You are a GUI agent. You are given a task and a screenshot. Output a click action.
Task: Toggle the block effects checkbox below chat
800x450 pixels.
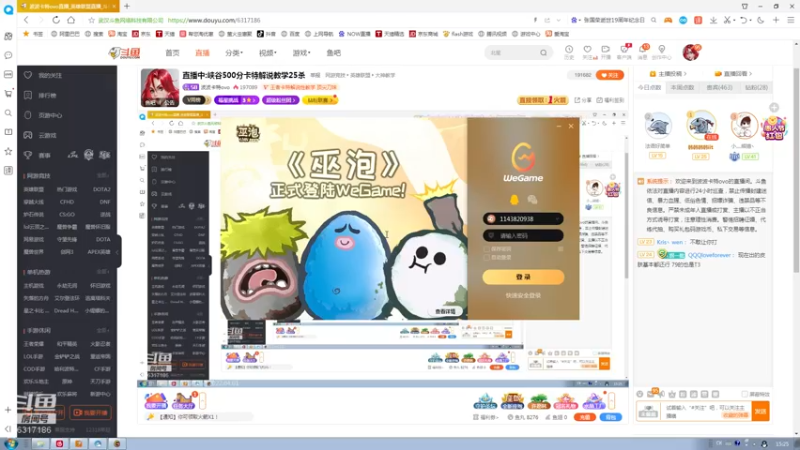click(744, 394)
